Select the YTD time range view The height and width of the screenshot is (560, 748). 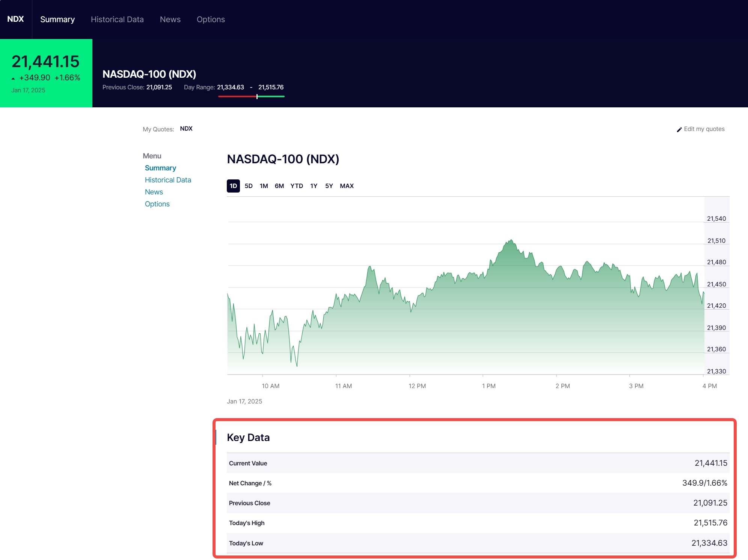tap(296, 186)
